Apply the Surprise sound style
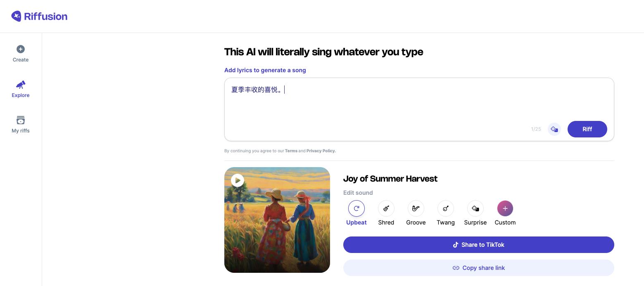Screen dimensions: 644x286 coord(475,208)
